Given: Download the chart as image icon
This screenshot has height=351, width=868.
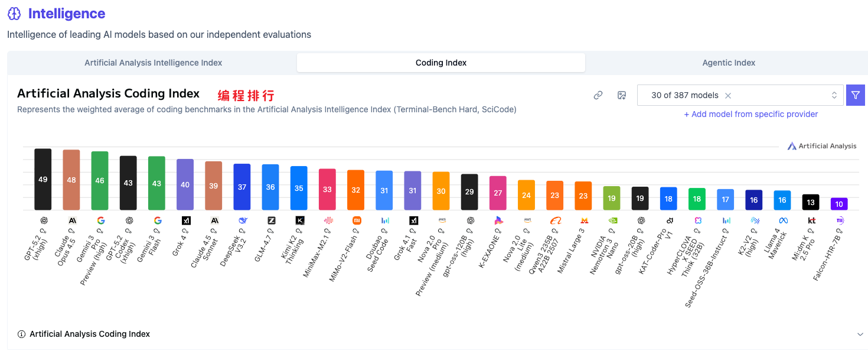Looking at the screenshot, I should coord(622,95).
